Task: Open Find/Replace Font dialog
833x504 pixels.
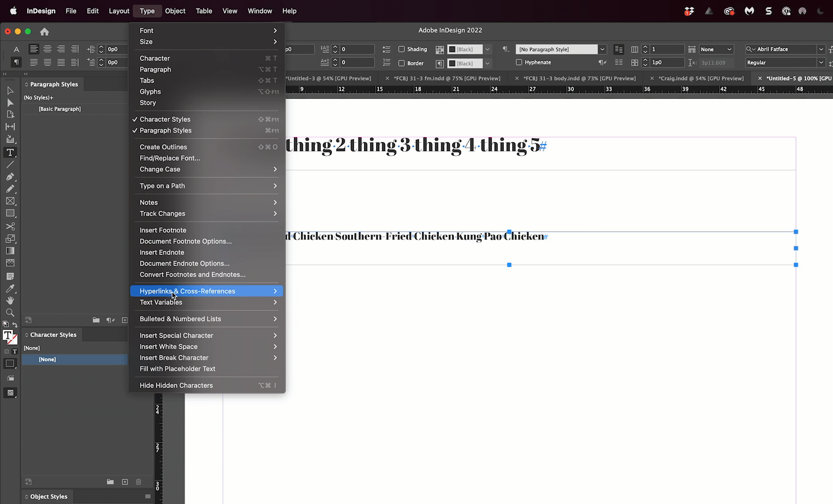Action: [207, 158]
